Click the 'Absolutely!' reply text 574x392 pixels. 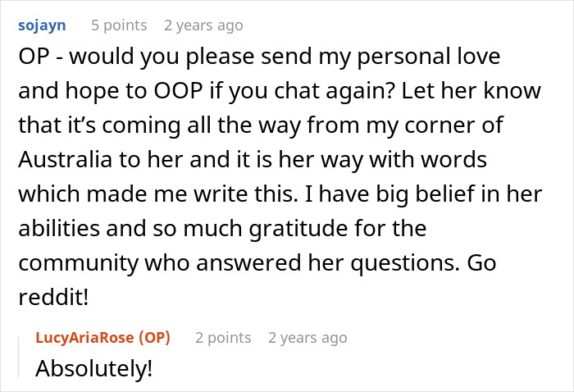pyautogui.click(x=93, y=368)
